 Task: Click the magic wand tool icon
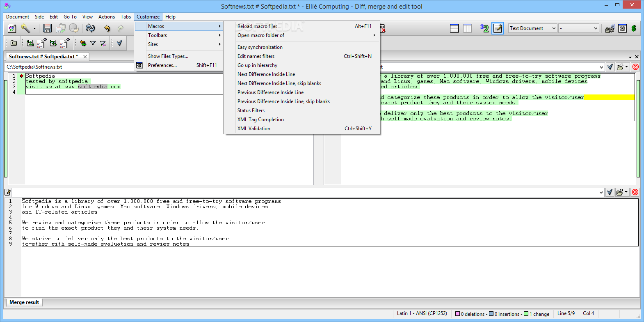point(25,28)
